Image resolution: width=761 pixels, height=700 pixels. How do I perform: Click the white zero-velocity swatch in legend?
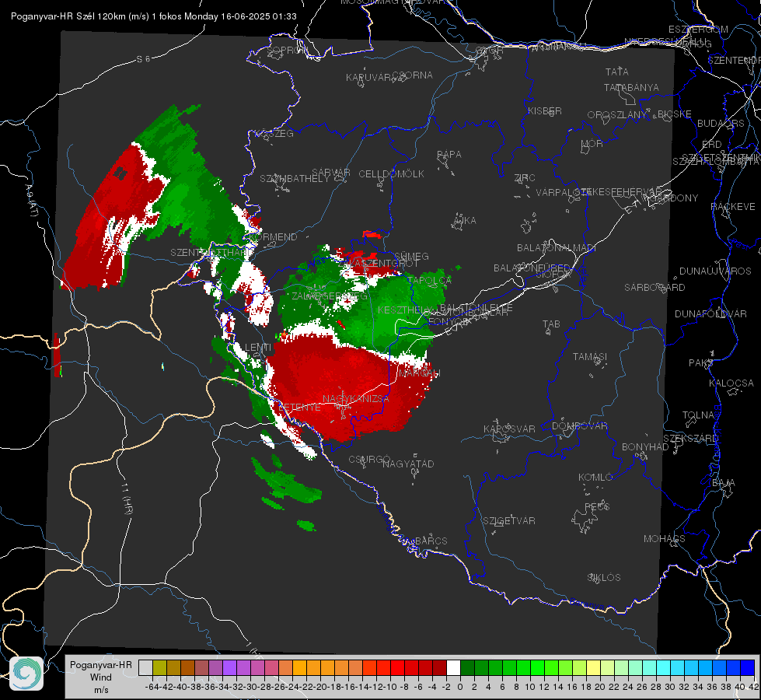point(453,668)
